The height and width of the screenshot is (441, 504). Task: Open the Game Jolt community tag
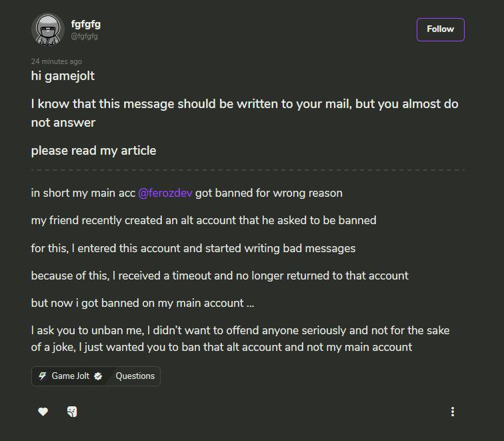click(x=71, y=376)
